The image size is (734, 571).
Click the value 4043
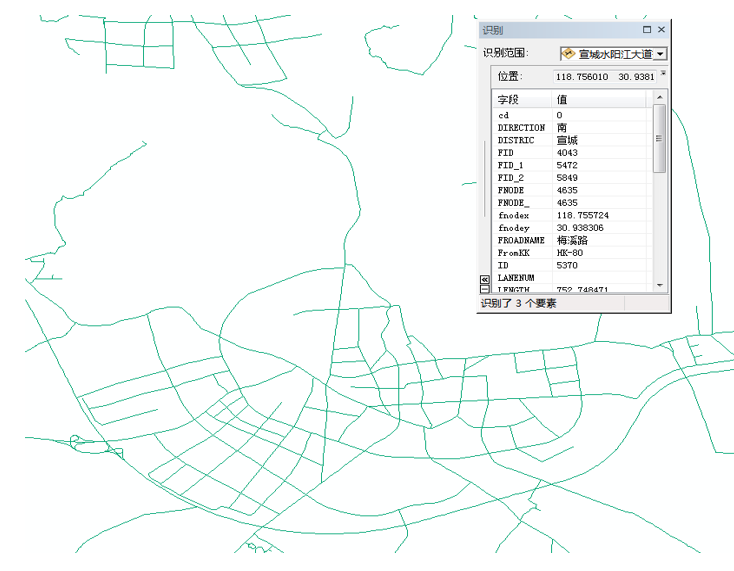pos(567,153)
